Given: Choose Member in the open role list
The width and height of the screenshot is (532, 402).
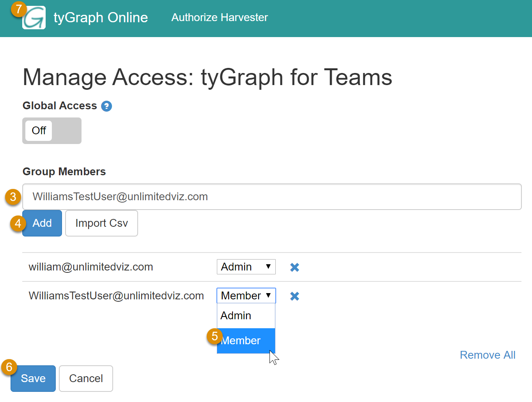Looking at the screenshot, I should tap(246, 341).
